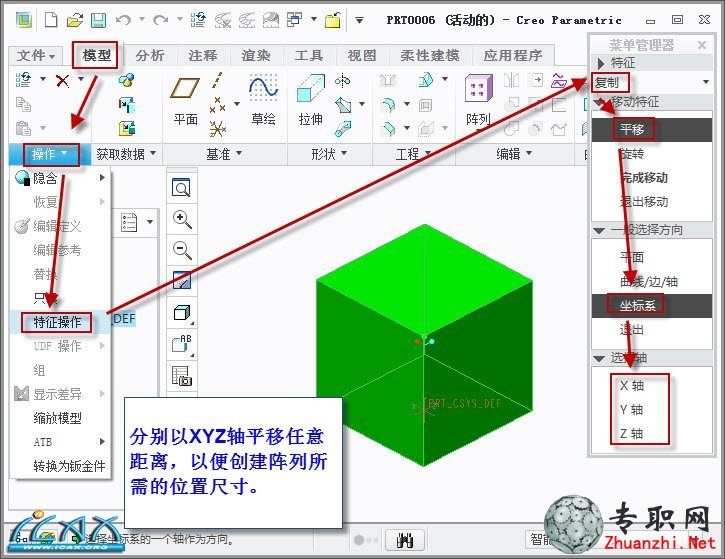
Task: Click the Refit zoom icon in view toolbar
Action: click(x=182, y=188)
